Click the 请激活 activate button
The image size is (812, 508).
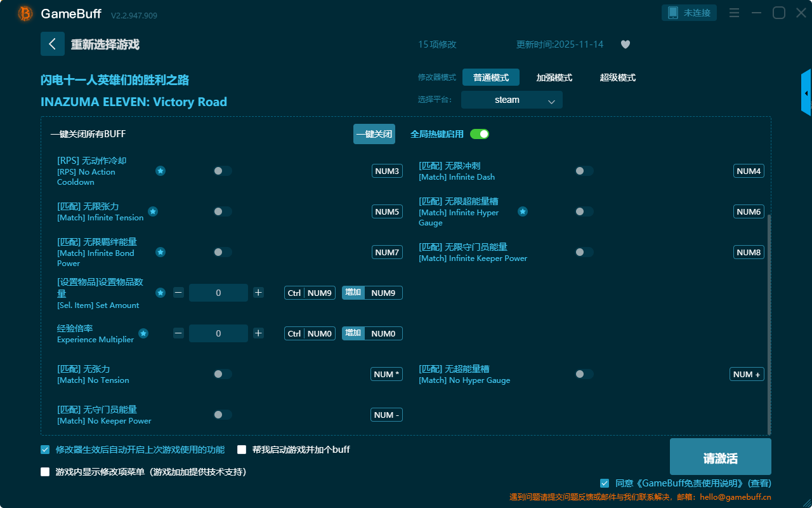(x=720, y=458)
